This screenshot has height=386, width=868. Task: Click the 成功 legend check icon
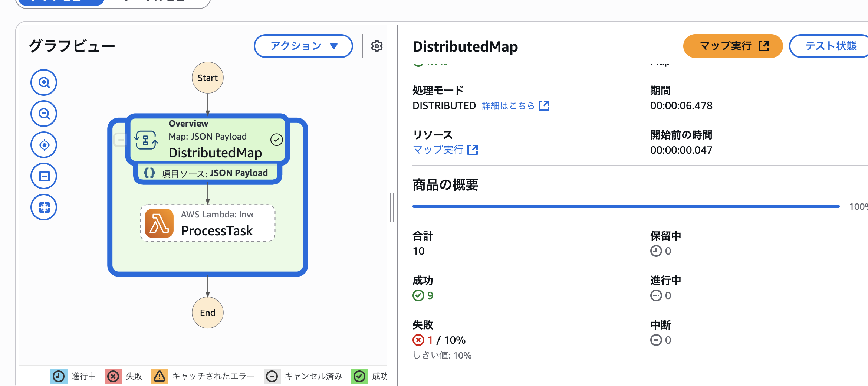click(x=359, y=376)
